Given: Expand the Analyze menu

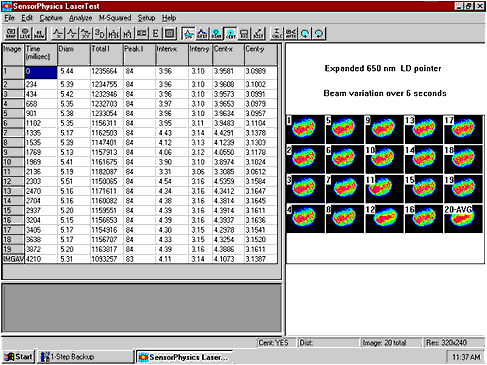Looking at the screenshot, I should tap(80, 18).
